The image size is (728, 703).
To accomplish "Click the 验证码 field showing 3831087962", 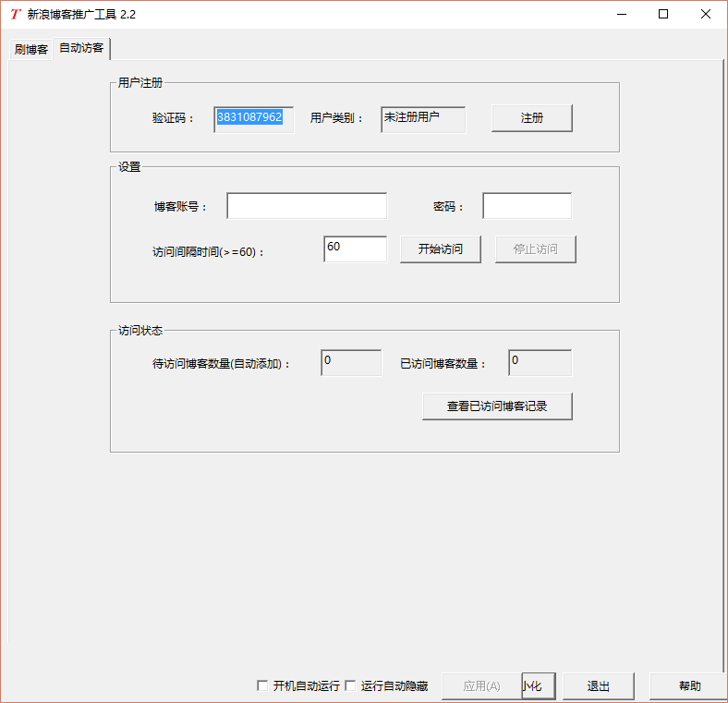I will pos(253,119).
